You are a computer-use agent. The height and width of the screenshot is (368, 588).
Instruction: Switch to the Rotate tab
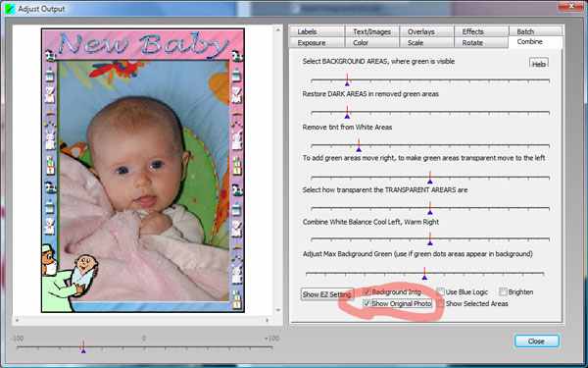click(481, 43)
